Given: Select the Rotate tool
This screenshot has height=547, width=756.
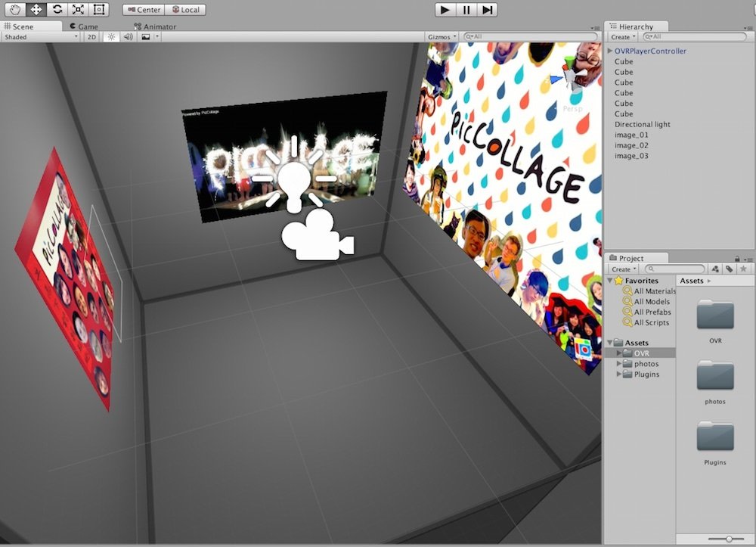Looking at the screenshot, I should [x=57, y=9].
